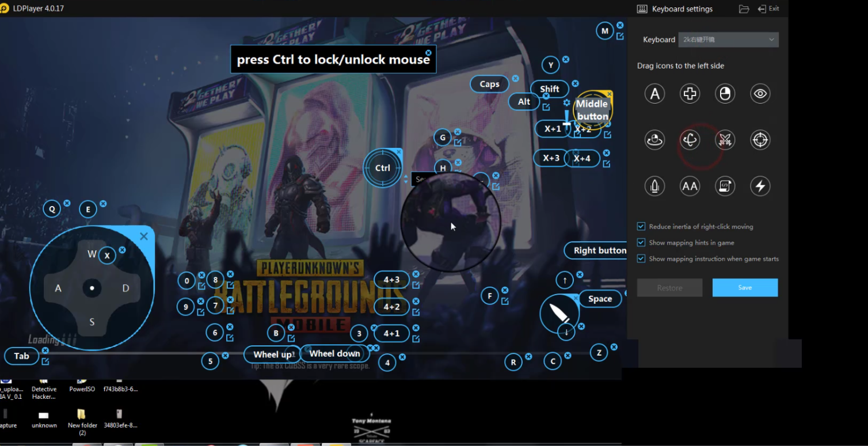Click the edit icon below G key
868x446 pixels.
point(458,142)
